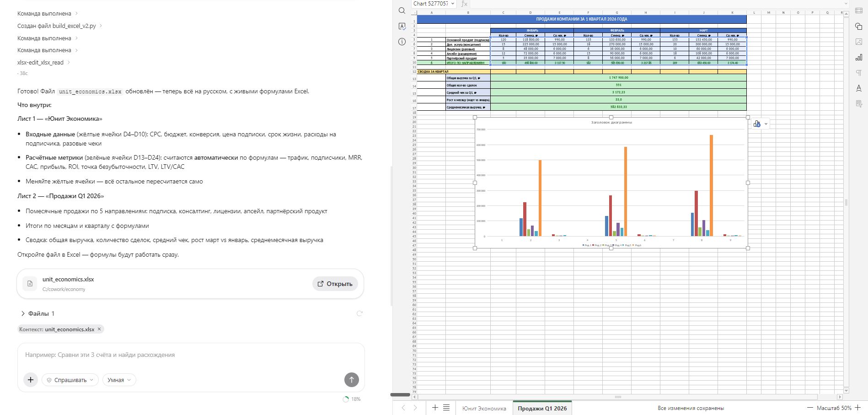
Task: Click the СВОДКА ЗА КВАРТАЛ cell
Action: click(x=454, y=71)
